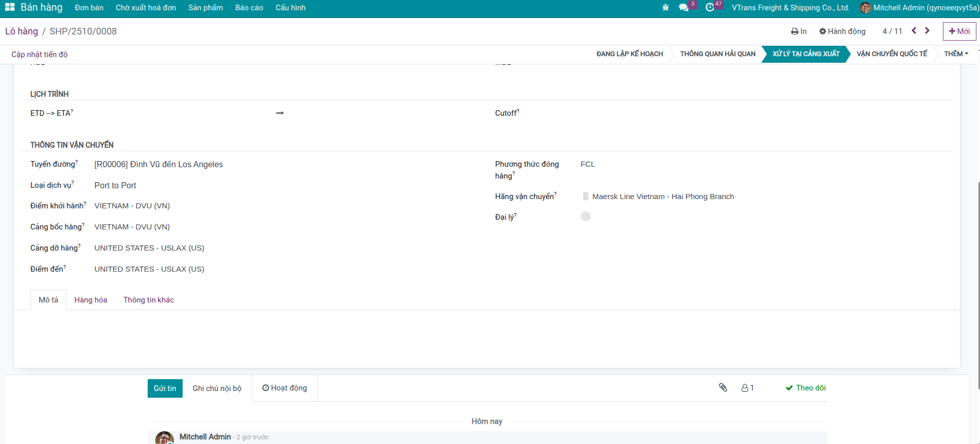Expand the THÊM status dropdown
Screen dimensions: 980x444
956,54
